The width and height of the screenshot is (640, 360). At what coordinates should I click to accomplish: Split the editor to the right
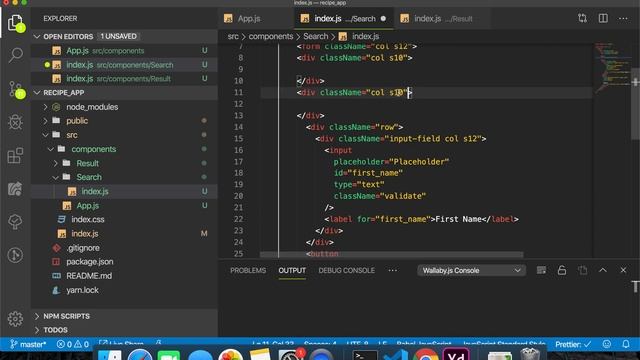603,18
